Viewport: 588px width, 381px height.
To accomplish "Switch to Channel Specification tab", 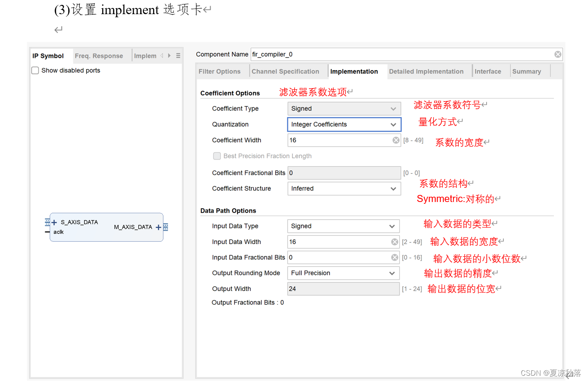I will coord(285,71).
